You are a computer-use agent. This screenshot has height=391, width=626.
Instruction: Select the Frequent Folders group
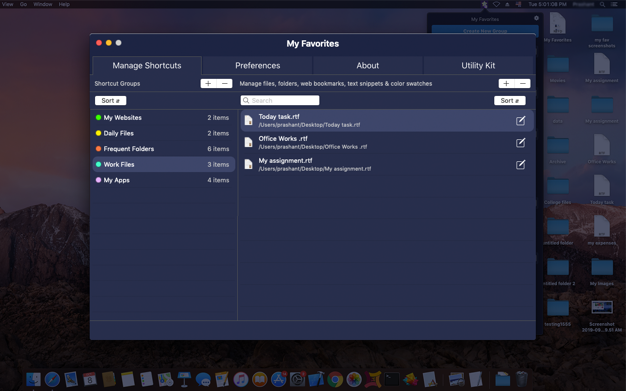pos(164,149)
